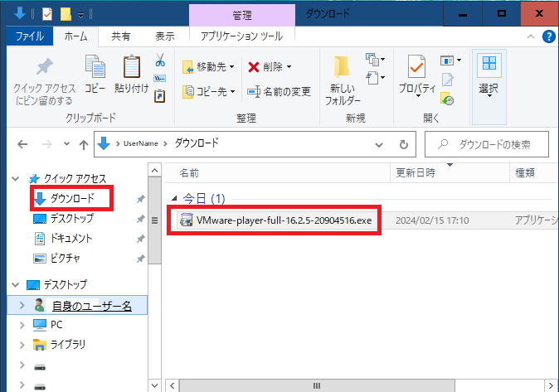Click the pin icon next to ダウンロード
The height and width of the screenshot is (392, 559).
tap(141, 199)
